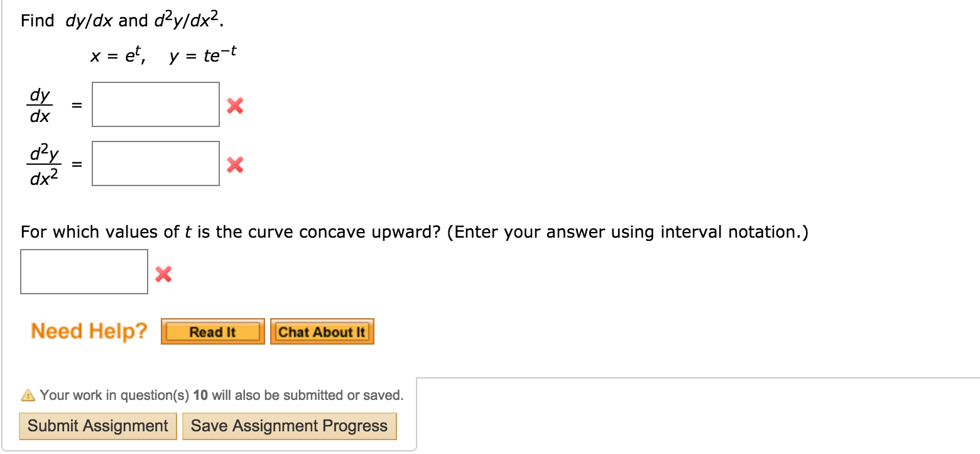The height and width of the screenshot is (454, 980).
Task: Open the Read It help resource
Action: 212,332
